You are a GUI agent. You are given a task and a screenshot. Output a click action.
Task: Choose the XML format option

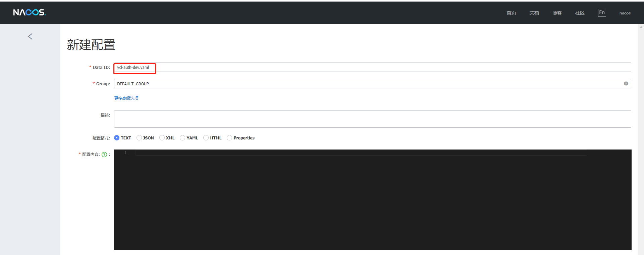pyautogui.click(x=162, y=138)
